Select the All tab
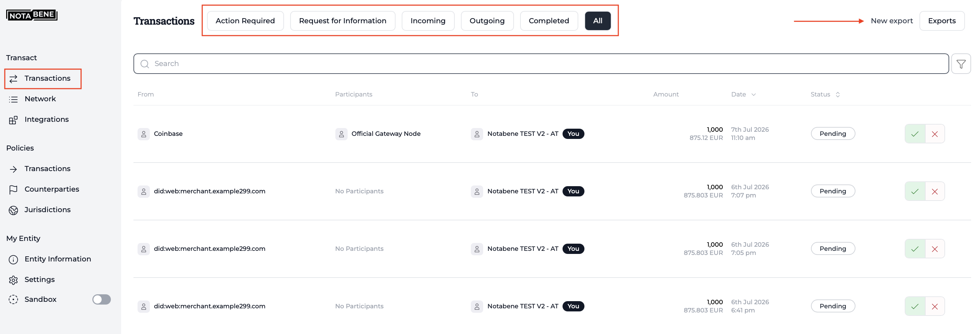 [598, 21]
